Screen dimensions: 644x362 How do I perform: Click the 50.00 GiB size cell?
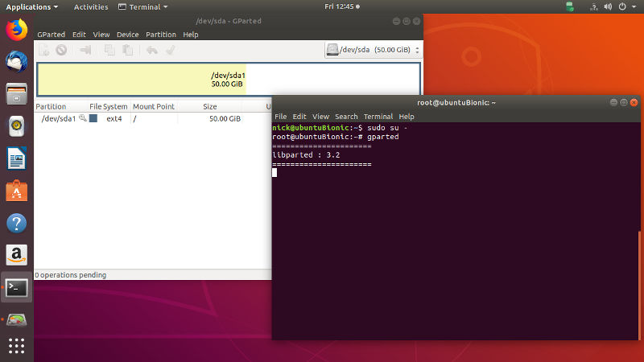coord(225,118)
